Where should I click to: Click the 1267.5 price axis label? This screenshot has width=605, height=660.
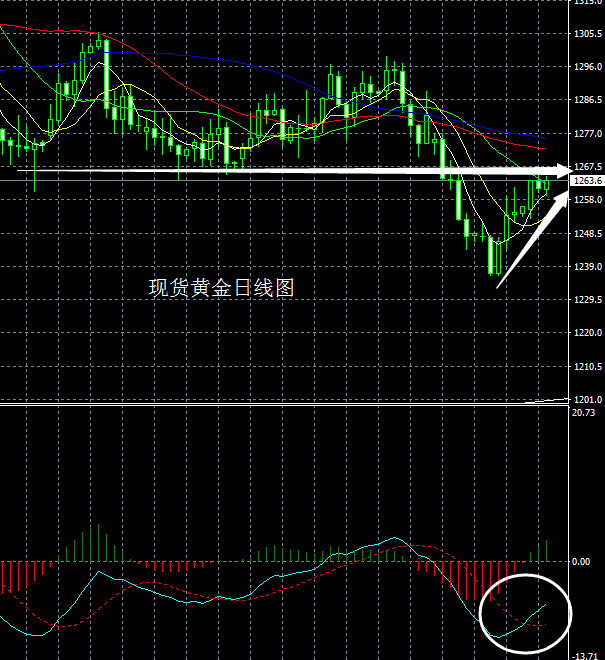click(x=588, y=167)
